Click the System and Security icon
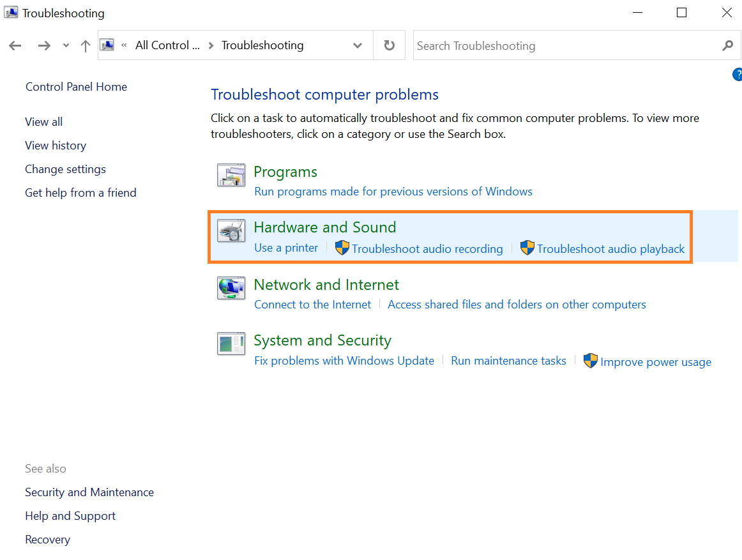This screenshot has height=560, width=742. coord(231,344)
